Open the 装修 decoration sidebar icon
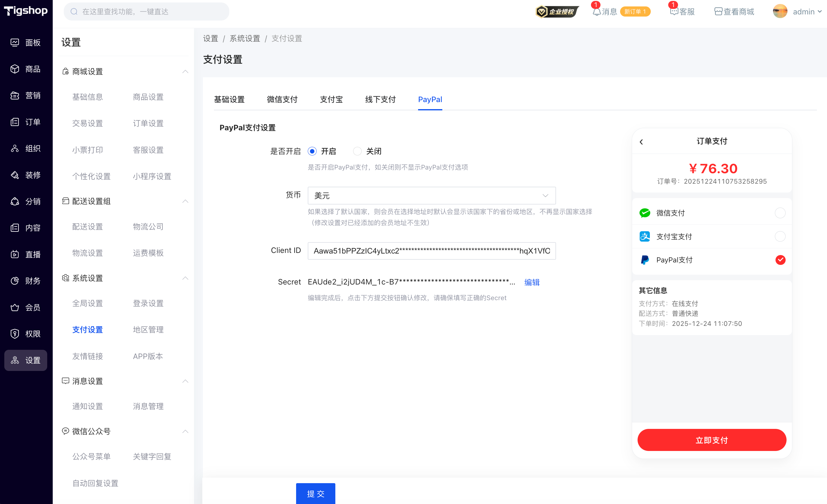The image size is (827, 504). coord(15,175)
